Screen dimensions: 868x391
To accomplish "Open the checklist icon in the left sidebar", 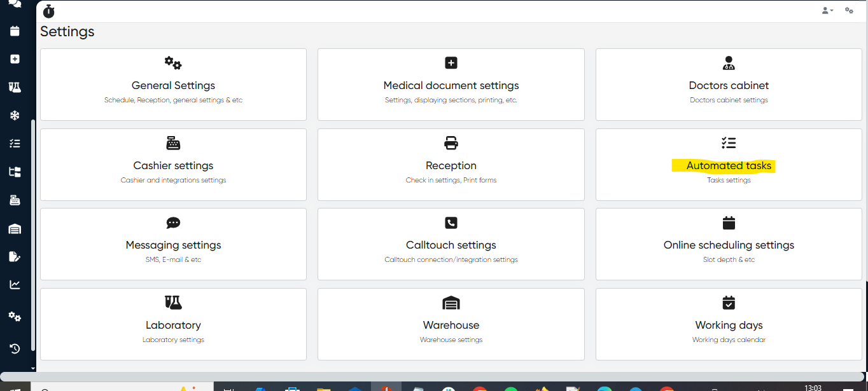I will coord(15,144).
